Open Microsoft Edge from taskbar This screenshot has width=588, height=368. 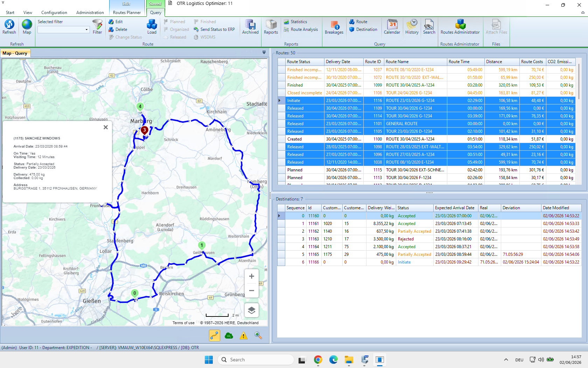[333, 360]
